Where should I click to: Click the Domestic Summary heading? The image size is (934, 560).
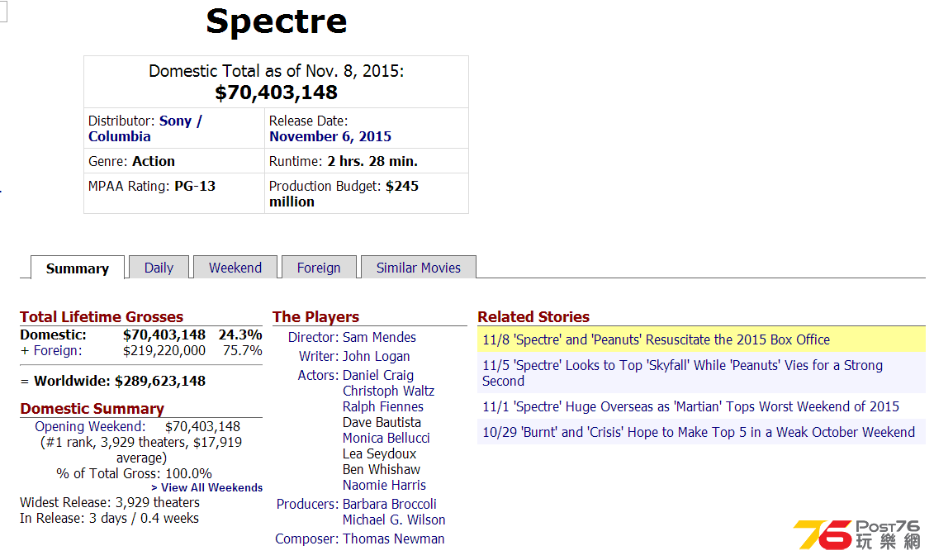coord(92,409)
